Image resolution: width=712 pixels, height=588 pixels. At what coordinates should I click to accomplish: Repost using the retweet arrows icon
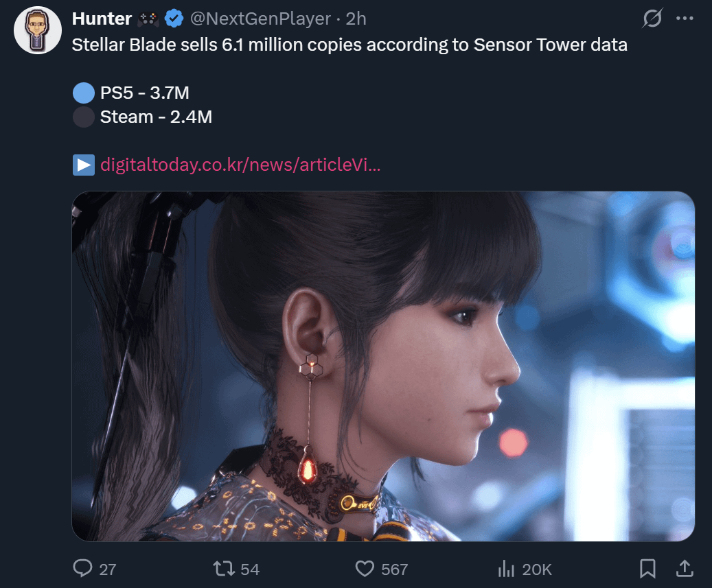[223, 568]
